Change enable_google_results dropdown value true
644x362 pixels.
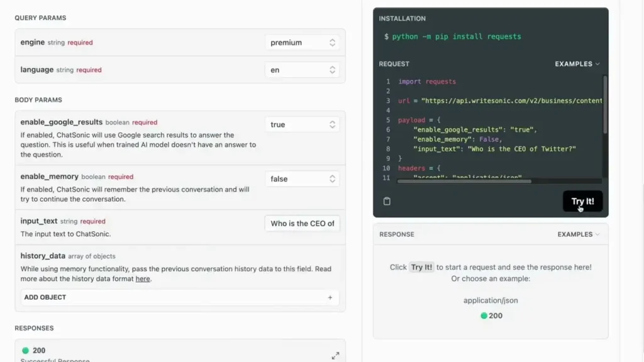(302, 124)
